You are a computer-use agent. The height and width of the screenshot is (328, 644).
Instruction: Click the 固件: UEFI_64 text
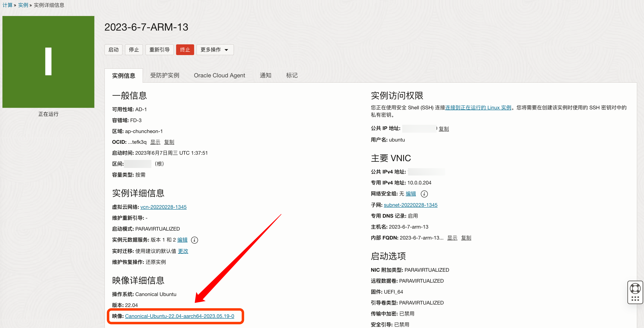click(x=387, y=292)
